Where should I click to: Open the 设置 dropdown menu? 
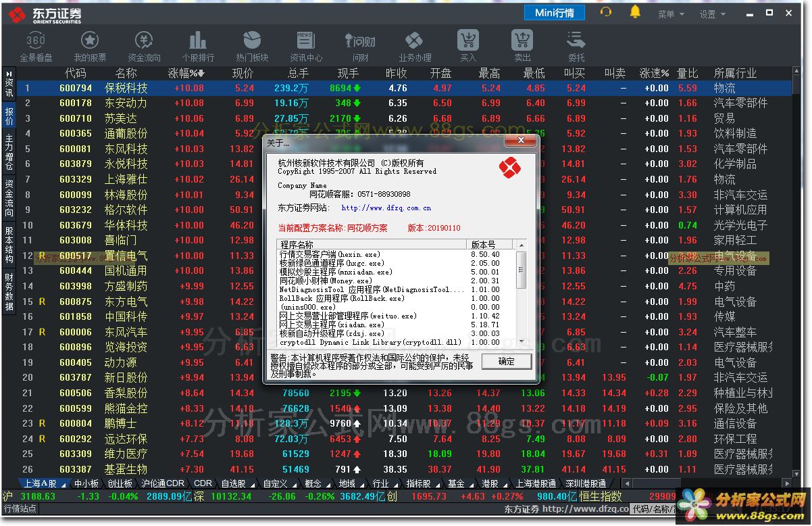pyautogui.click(x=712, y=14)
